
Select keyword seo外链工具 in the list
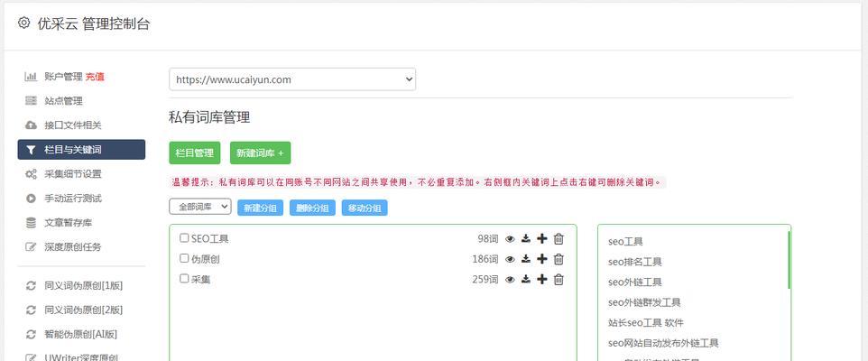pyautogui.click(x=635, y=282)
